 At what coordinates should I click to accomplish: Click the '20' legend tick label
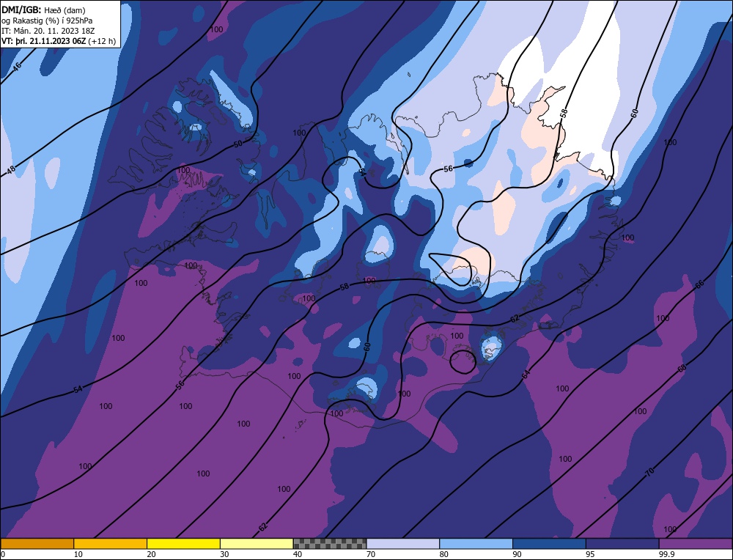[x=152, y=554]
